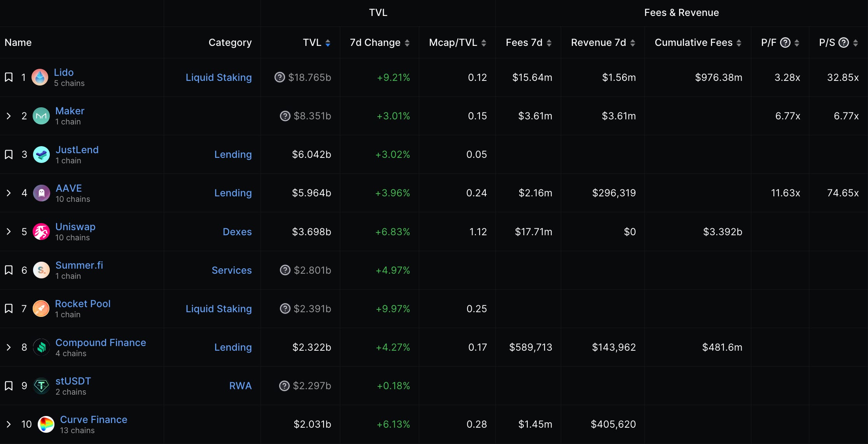Open Lido's Liquid Staking category
868x444 pixels.
(219, 77)
